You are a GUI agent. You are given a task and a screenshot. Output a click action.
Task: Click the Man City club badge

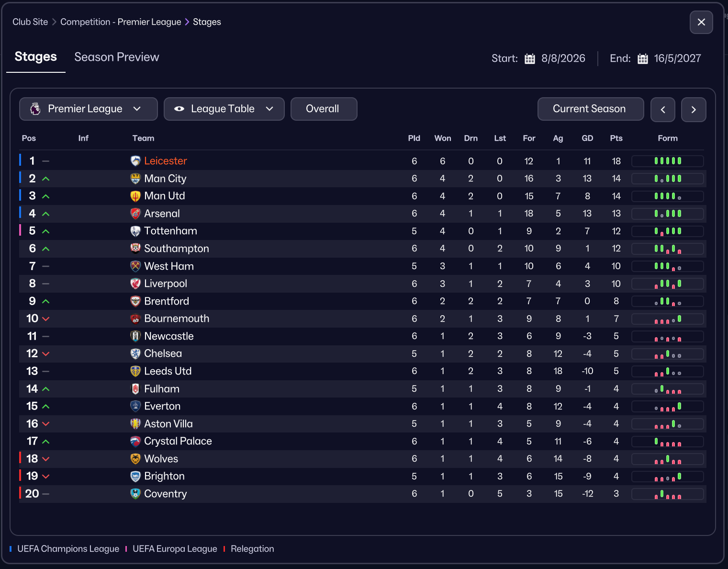(x=135, y=179)
